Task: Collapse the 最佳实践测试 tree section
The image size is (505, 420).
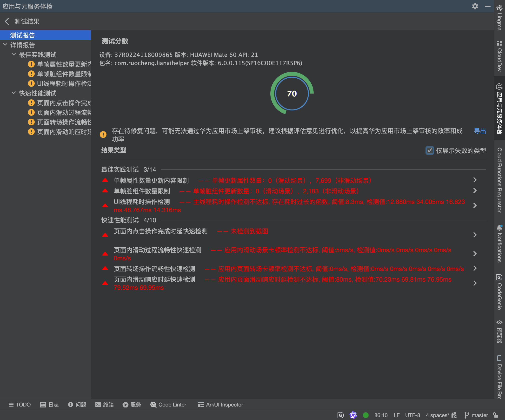Action: click(x=13, y=54)
